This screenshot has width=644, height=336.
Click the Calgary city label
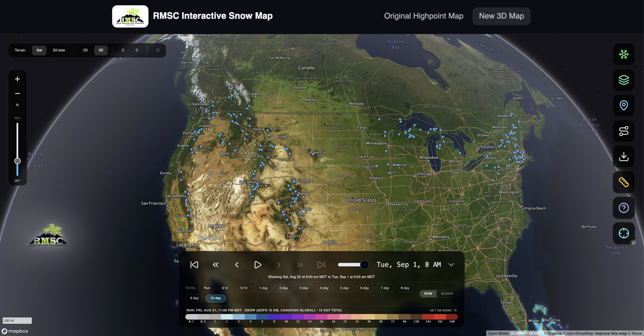[255, 94]
